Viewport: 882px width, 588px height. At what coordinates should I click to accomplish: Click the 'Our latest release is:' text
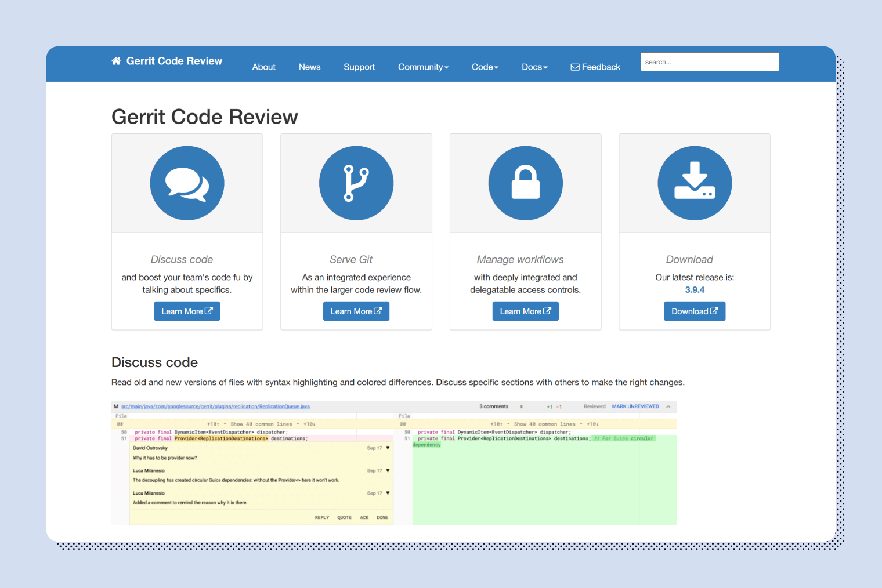(x=695, y=277)
